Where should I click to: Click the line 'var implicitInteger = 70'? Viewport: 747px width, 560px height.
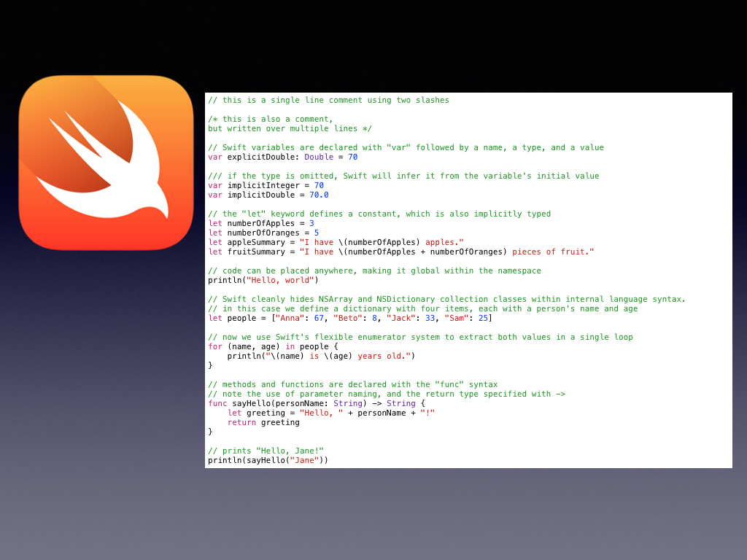266,186
